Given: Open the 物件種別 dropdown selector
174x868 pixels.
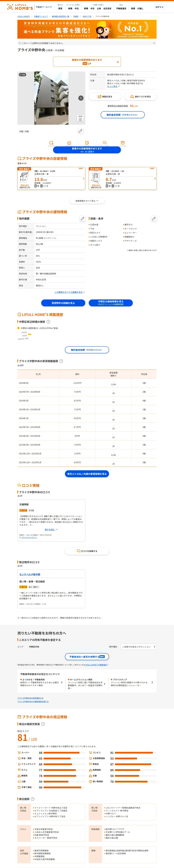Looking at the screenshot, I should click(x=138, y=647).
